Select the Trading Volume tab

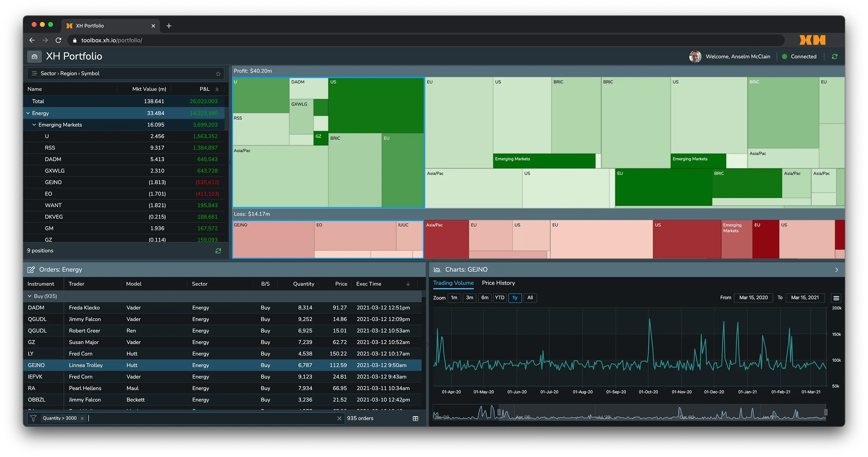(x=453, y=283)
